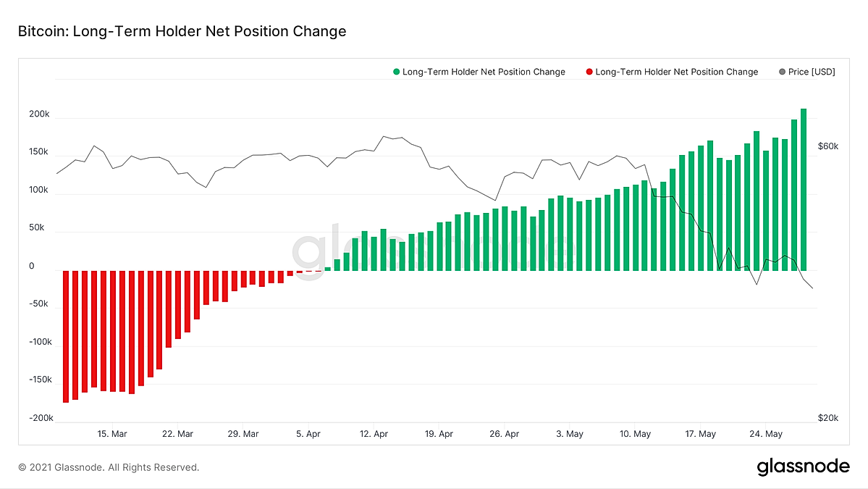Select the lowest red bar at far left

pyautogui.click(x=66, y=337)
